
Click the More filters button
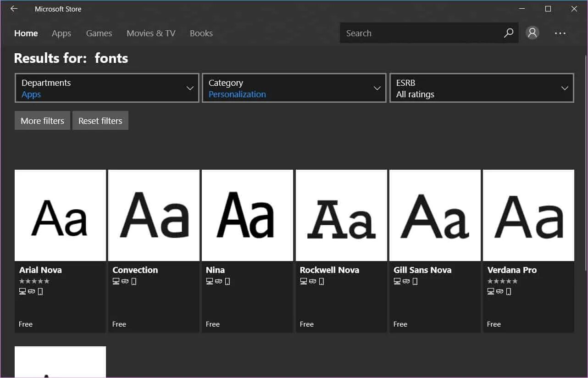pyautogui.click(x=42, y=120)
